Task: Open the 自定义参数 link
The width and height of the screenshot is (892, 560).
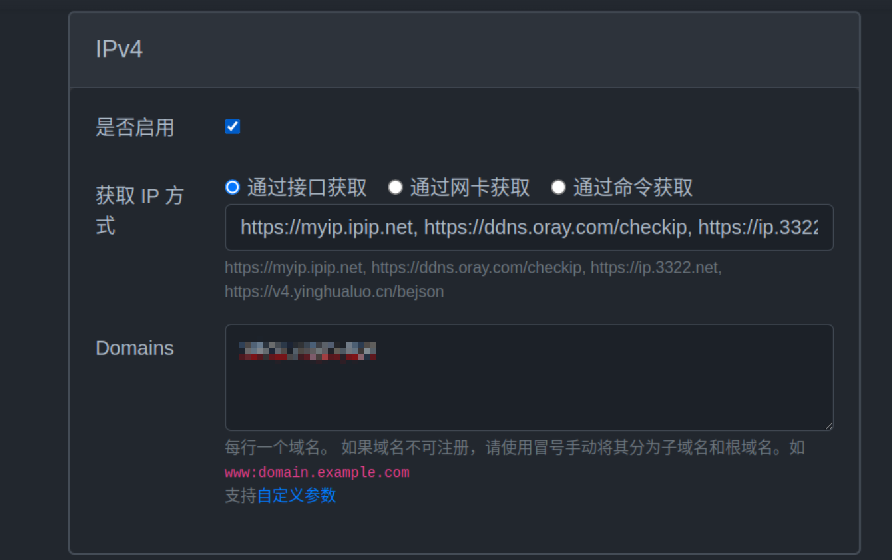Action: coord(296,495)
